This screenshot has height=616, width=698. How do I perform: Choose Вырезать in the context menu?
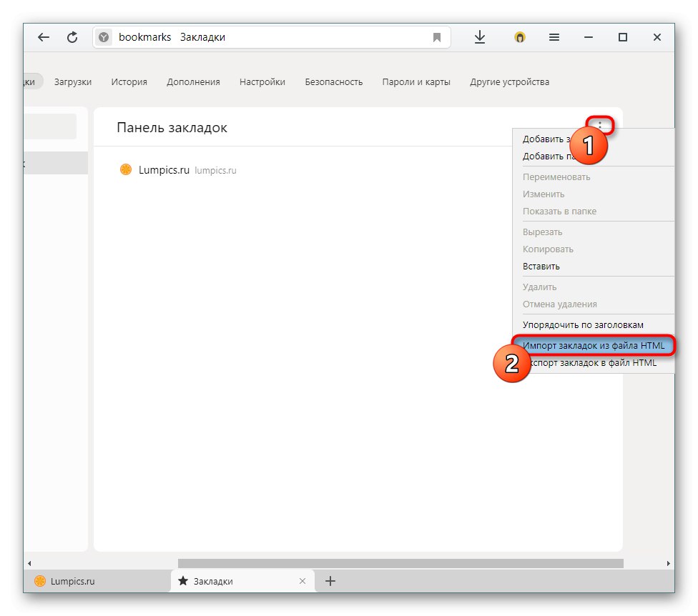point(543,232)
